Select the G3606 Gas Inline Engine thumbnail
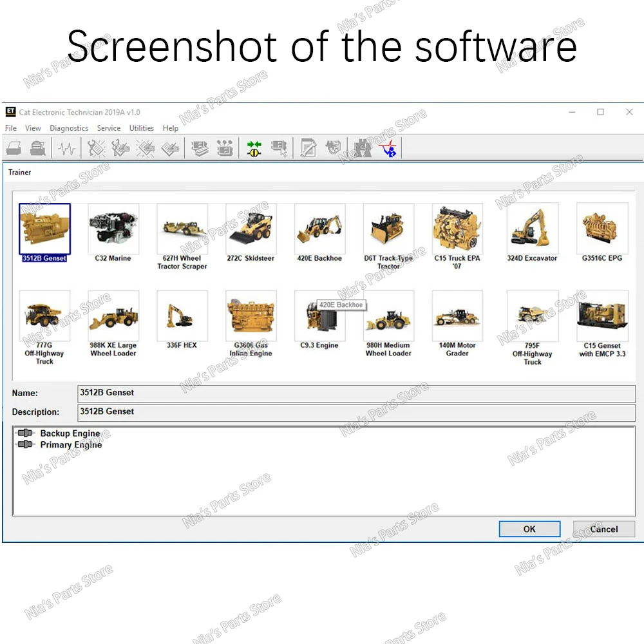This screenshot has width=644, height=644. [251, 316]
